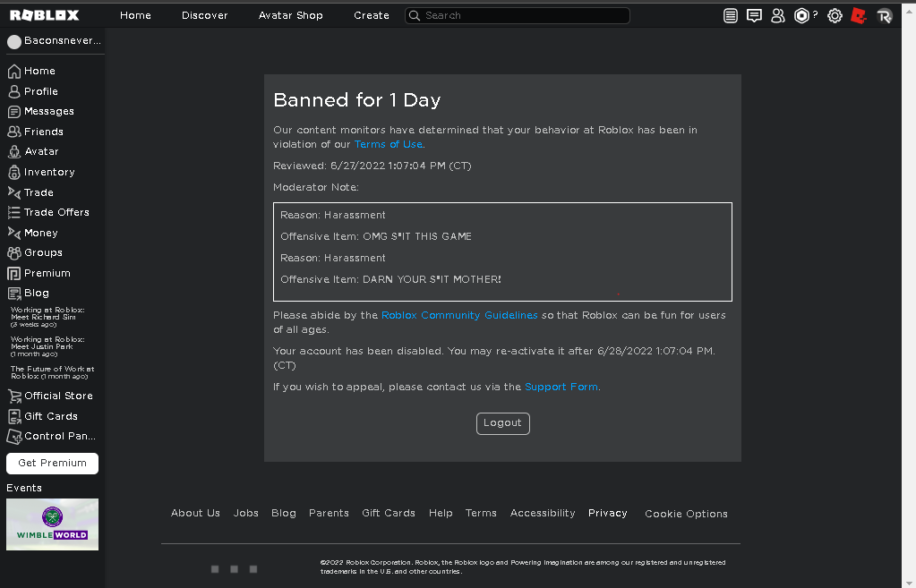Viewport: 916px width, 588px height.
Task: Click the Friends icon in sidebar
Action: pos(14,132)
